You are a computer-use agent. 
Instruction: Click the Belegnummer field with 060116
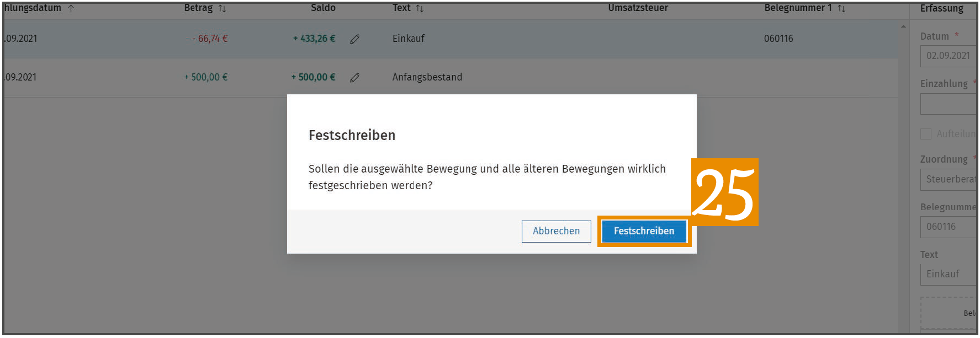click(x=949, y=227)
